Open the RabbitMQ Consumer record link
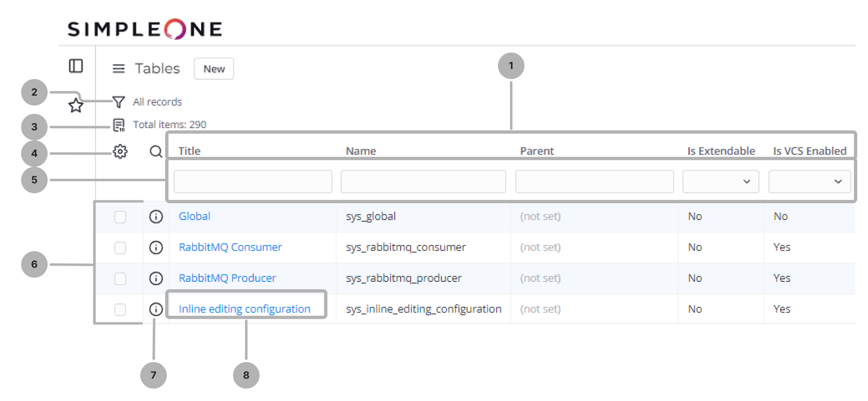 coord(230,247)
